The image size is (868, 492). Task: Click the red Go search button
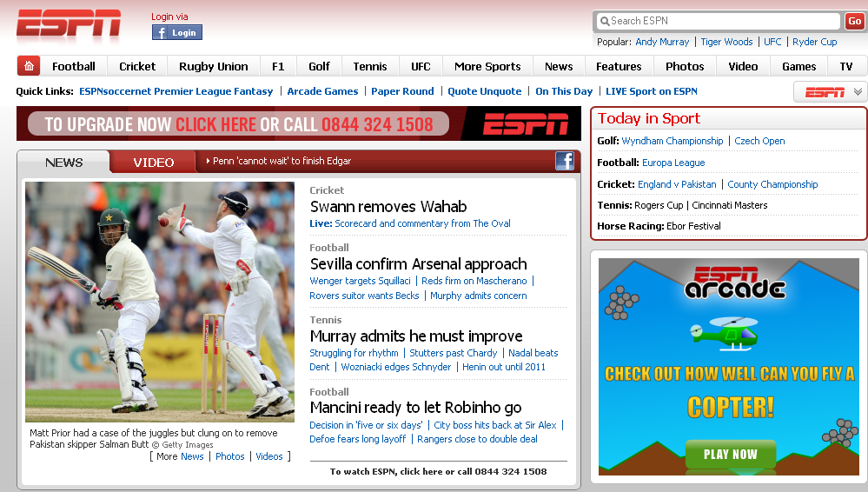(x=855, y=21)
